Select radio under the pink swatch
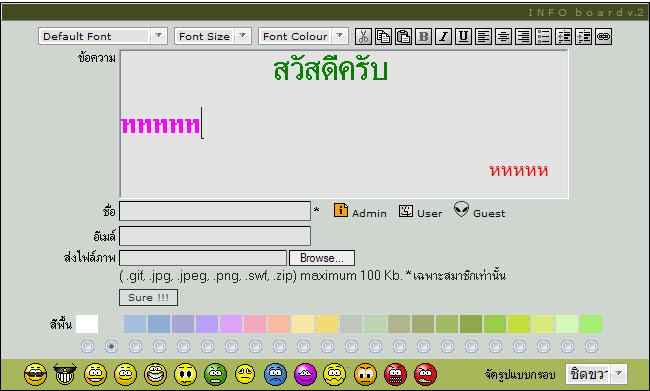Screen dimensions: 650x391 click(255, 346)
